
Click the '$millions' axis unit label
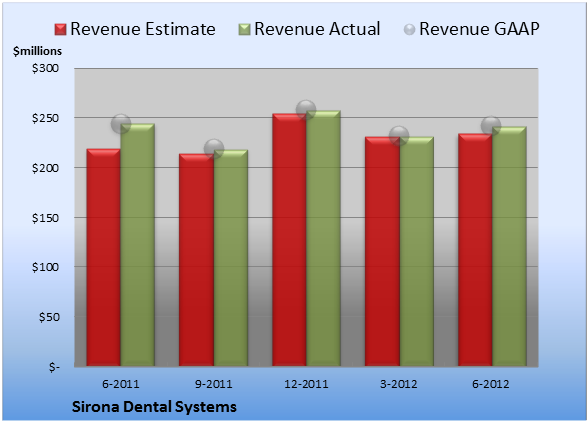coord(37,51)
